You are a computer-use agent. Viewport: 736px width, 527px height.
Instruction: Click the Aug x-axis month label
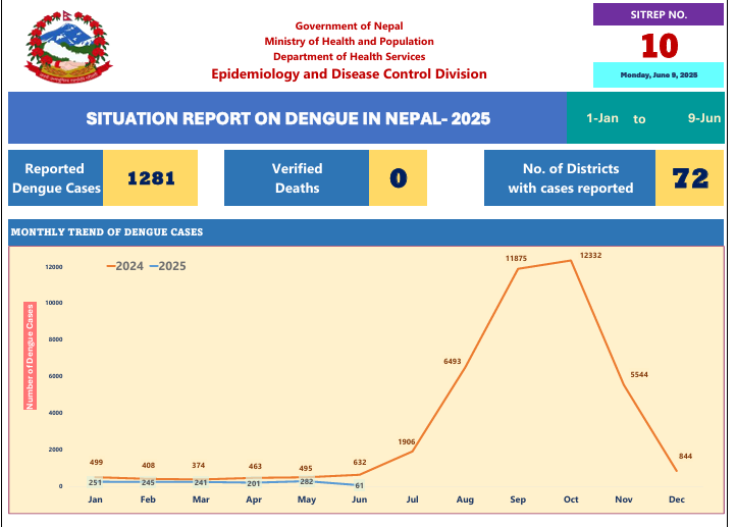pyautogui.click(x=465, y=500)
